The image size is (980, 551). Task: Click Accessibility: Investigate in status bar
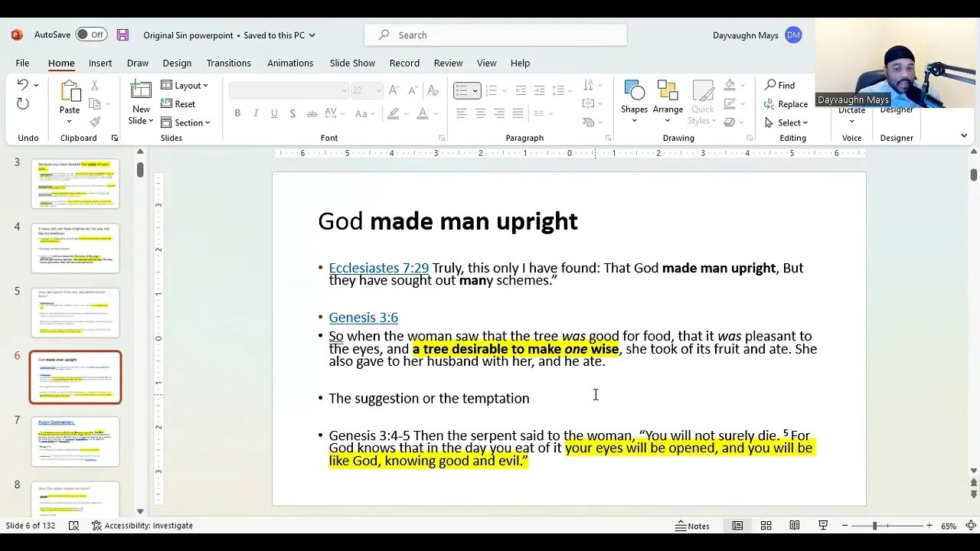142,526
